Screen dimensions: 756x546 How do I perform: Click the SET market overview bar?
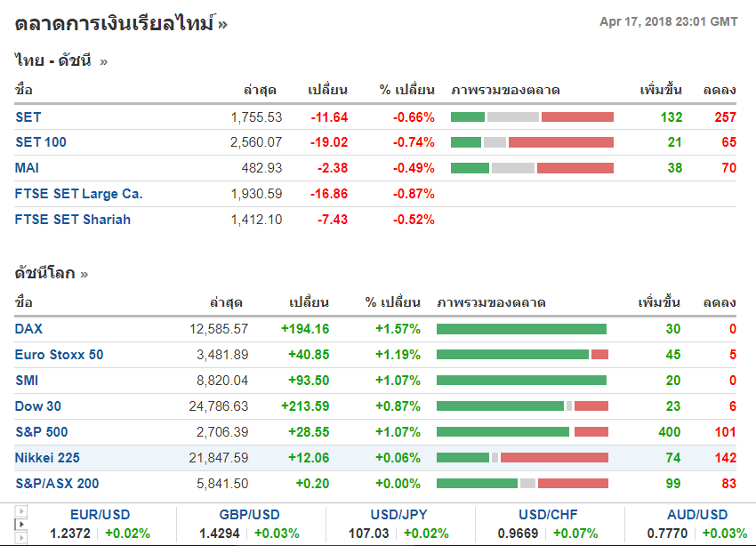click(532, 116)
